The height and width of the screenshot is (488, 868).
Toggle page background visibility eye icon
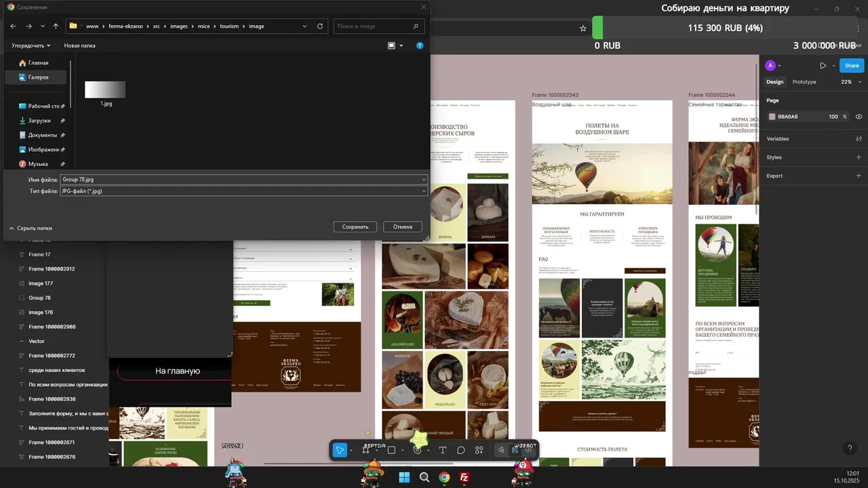(859, 117)
